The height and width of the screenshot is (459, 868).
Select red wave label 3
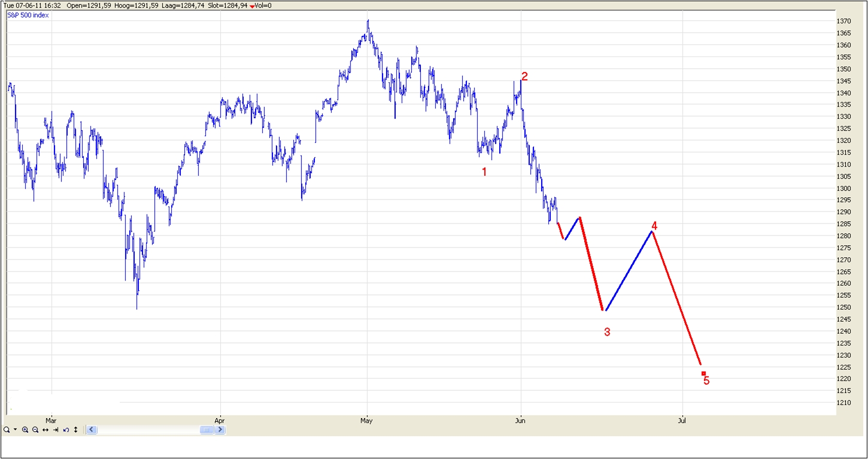(x=607, y=332)
